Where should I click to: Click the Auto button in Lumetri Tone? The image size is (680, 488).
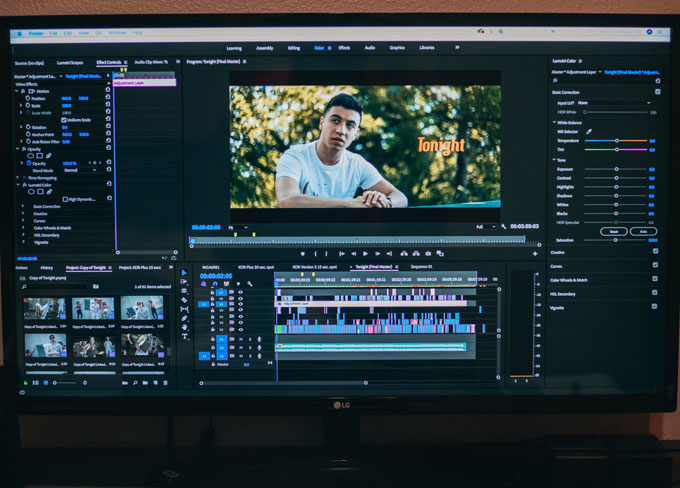[x=643, y=231]
